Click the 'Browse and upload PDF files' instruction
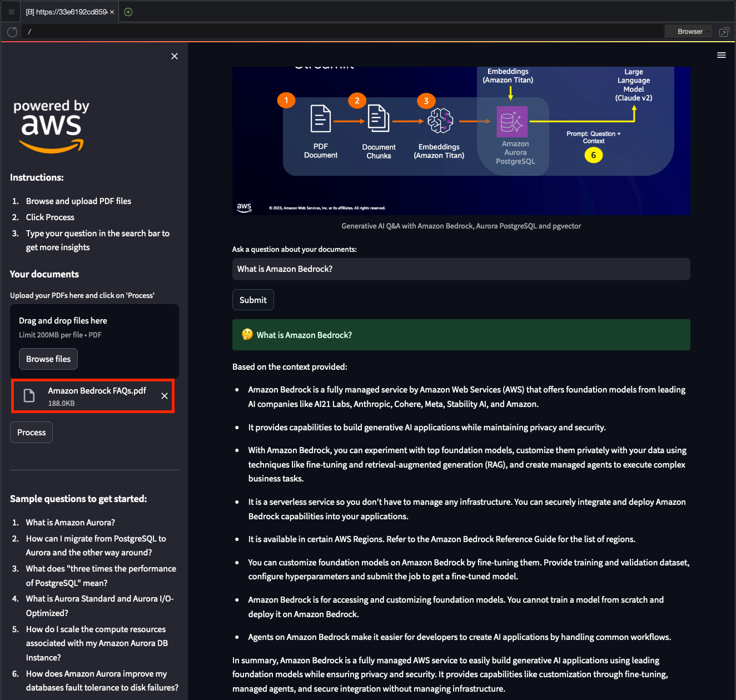Image resolution: width=736 pixels, height=700 pixels. 78,201
